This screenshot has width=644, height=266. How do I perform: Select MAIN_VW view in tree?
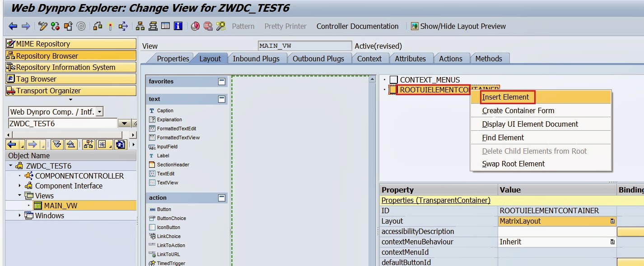tap(61, 206)
